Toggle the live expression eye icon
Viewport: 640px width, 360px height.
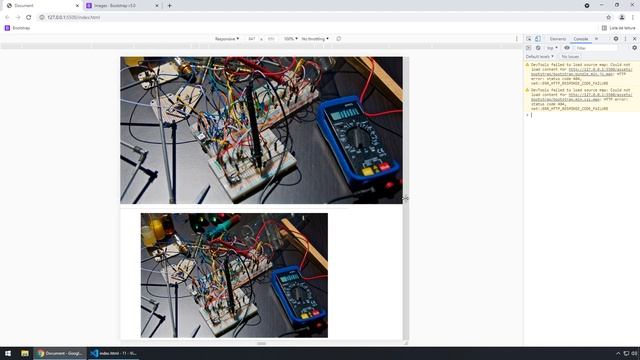click(567, 48)
